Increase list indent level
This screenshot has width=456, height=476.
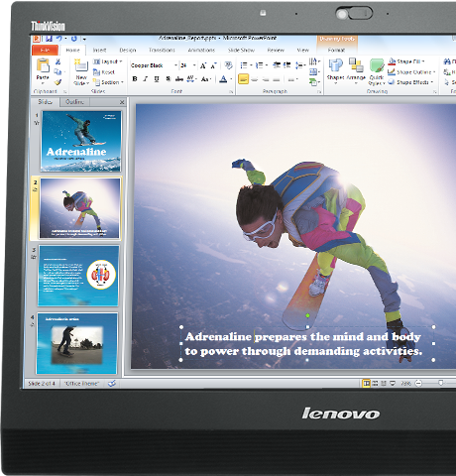point(286,65)
